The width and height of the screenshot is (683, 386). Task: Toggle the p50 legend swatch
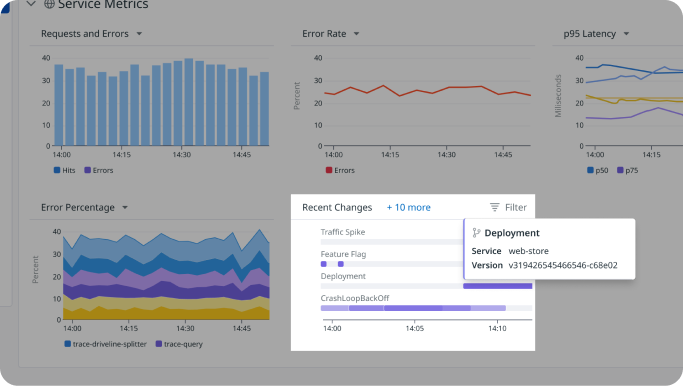[590, 170]
